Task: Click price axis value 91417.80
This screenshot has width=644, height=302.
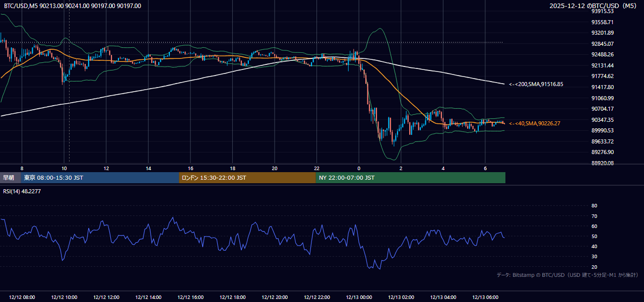Action: click(603, 87)
